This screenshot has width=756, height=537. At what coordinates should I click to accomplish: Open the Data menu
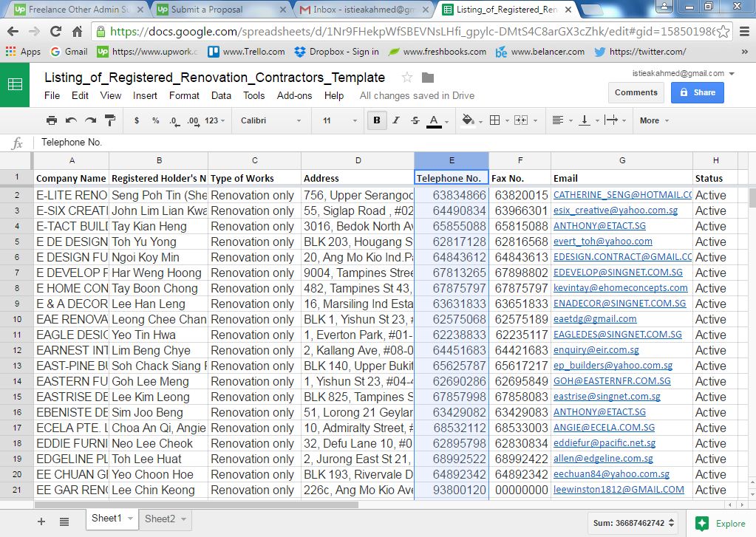click(x=221, y=95)
